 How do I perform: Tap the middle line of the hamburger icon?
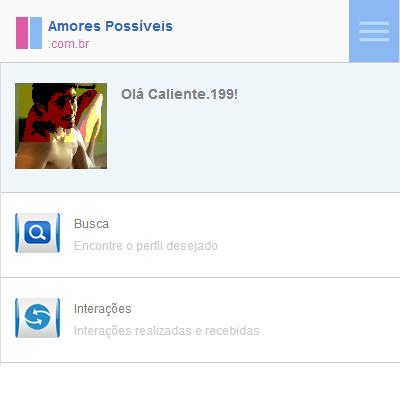374,31
